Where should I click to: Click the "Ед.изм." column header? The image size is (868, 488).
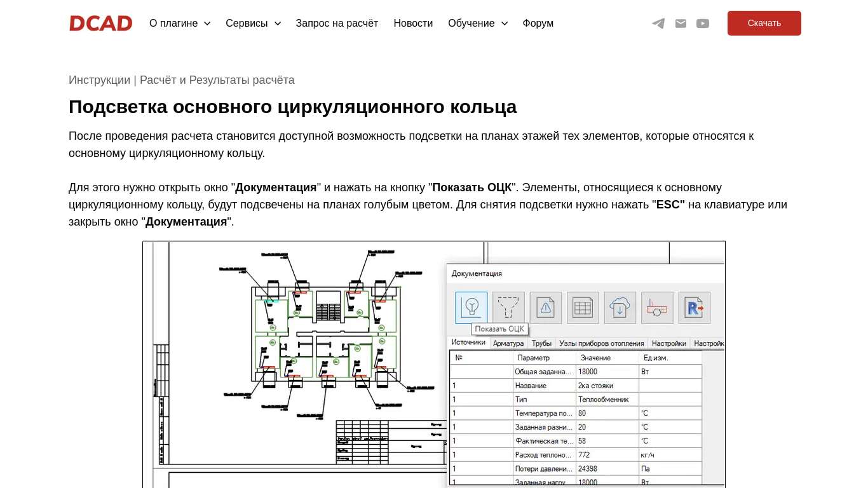point(670,358)
